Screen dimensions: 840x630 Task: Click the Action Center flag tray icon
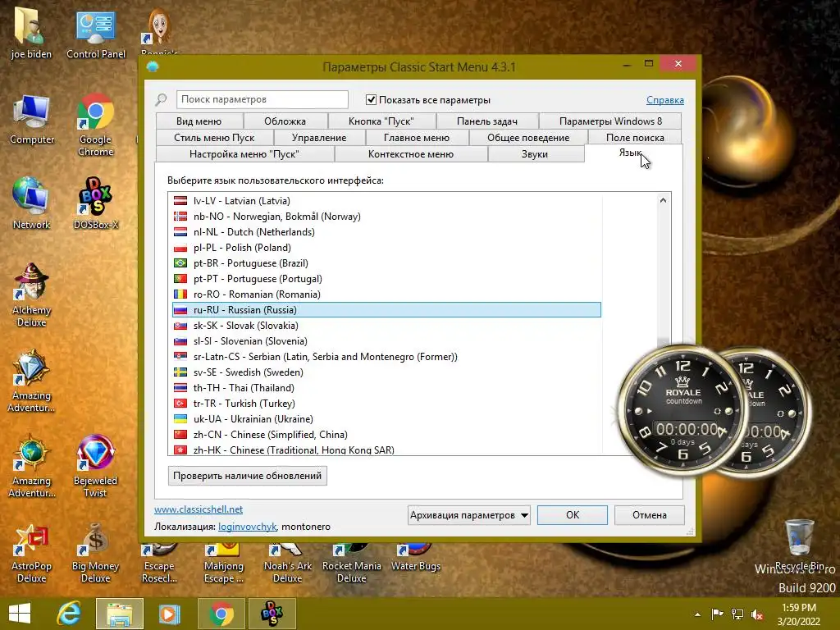[717, 614]
